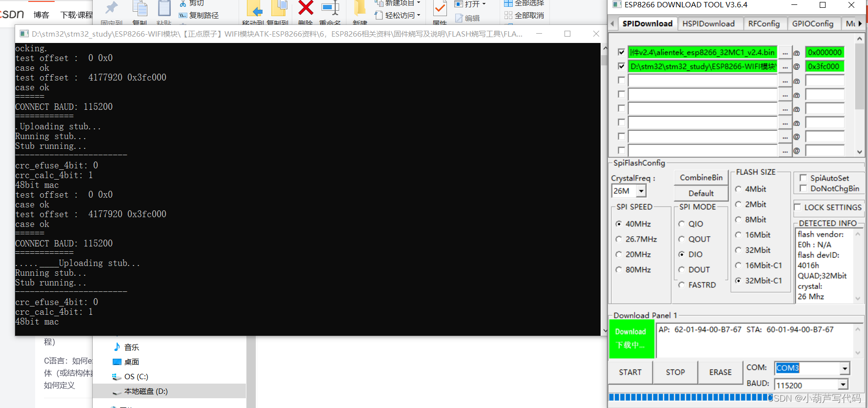Click the green Download status indicator
The width and height of the screenshot is (868, 408).
631,339
